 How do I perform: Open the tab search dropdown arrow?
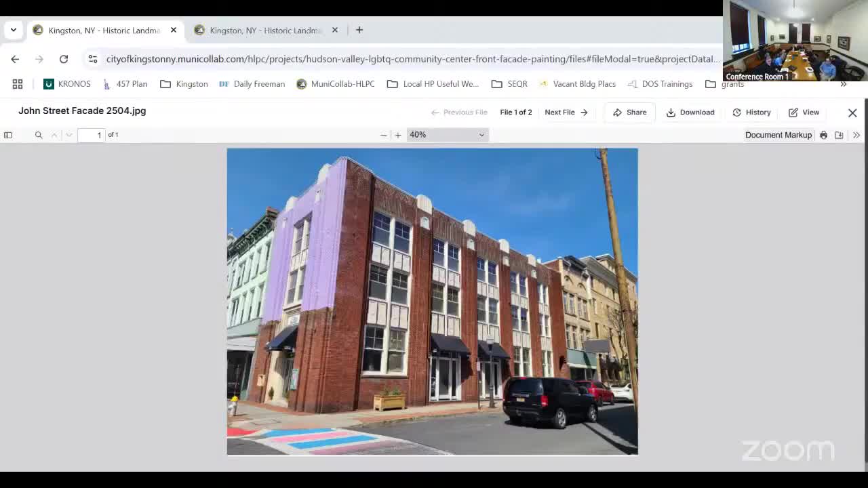[x=13, y=30]
